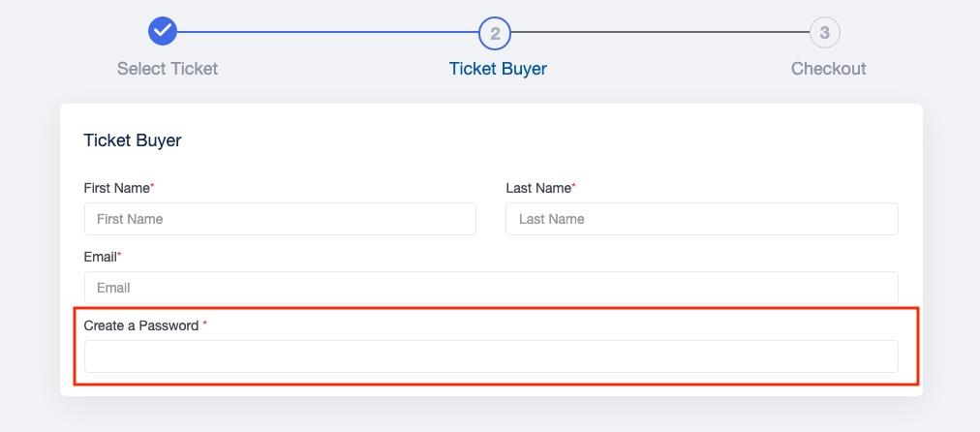
Task: Click the Email field label
Action: pyautogui.click(x=101, y=257)
